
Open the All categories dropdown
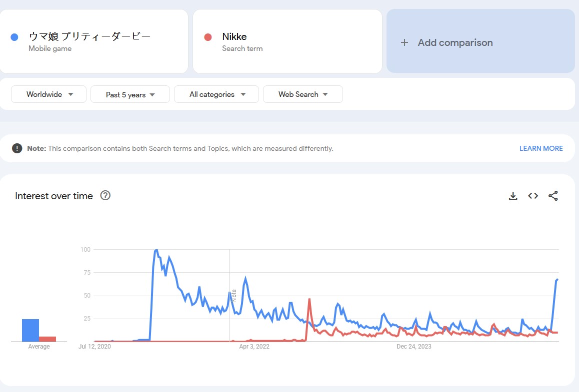[216, 94]
